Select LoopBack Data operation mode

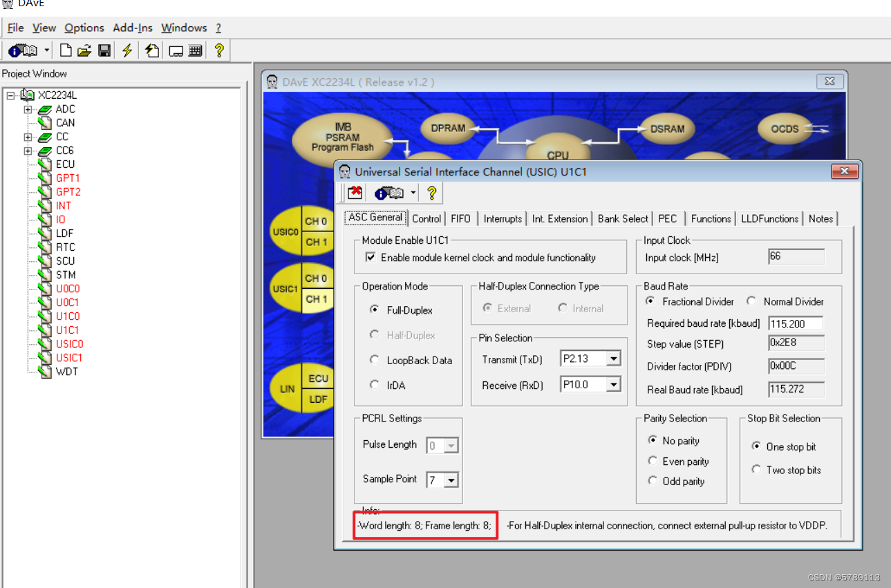pyautogui.click(x=375, y=360)
